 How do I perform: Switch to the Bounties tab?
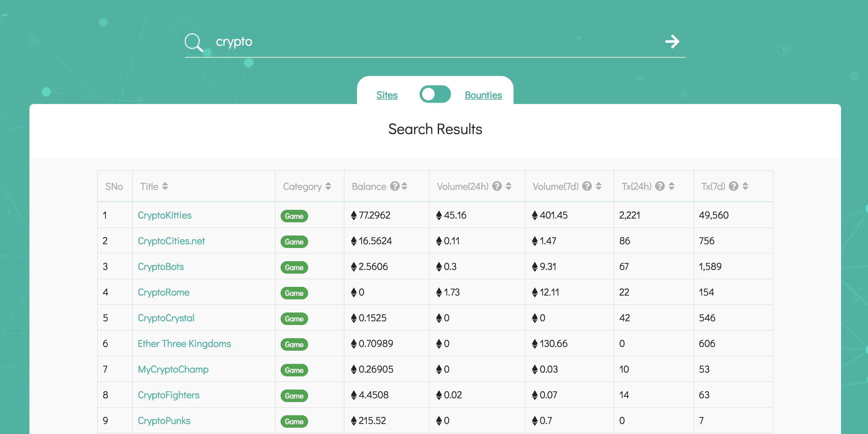[483, 95]
